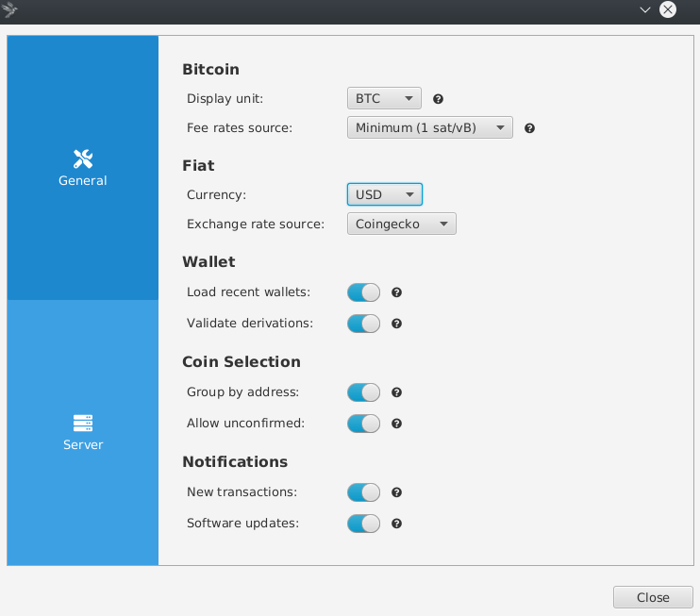Screen dimensions: 700x616
Task: Click help icon next to Display unit
Action: (x=438, y=99)
